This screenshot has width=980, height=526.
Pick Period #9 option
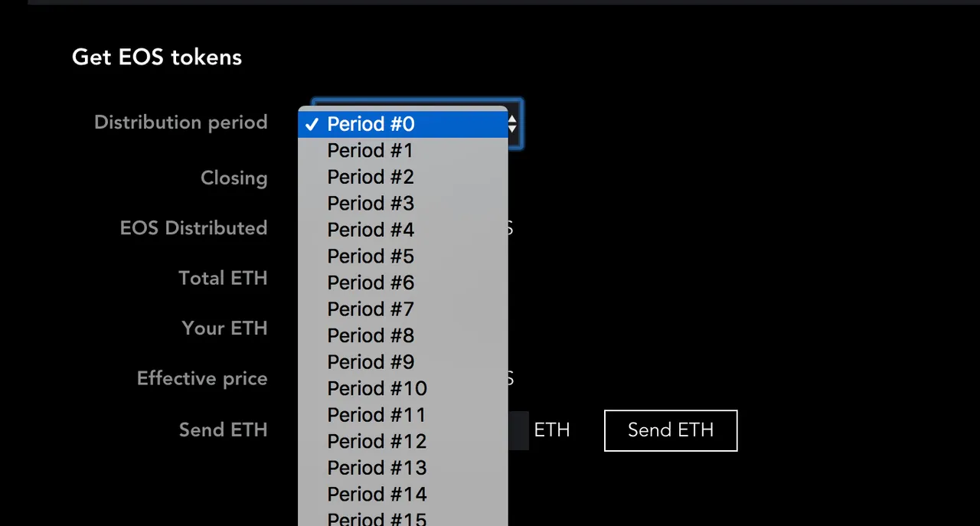(x=371, y=362)
